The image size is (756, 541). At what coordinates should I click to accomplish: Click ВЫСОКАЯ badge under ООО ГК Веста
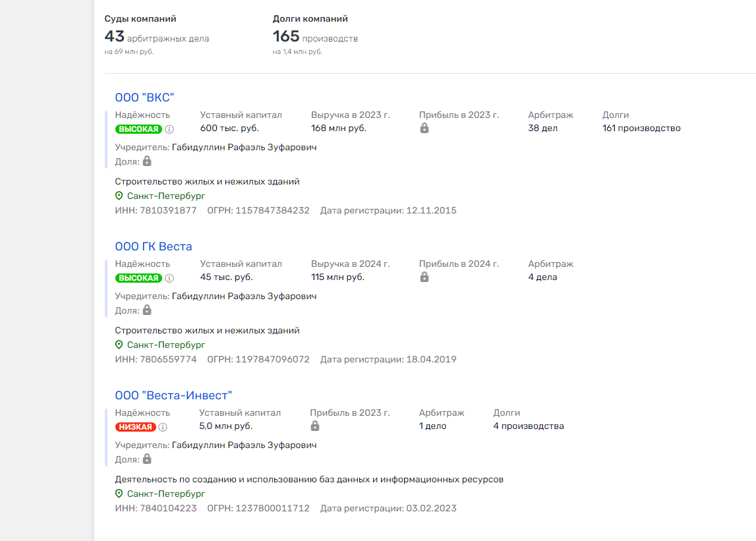(x=138, y=278)
